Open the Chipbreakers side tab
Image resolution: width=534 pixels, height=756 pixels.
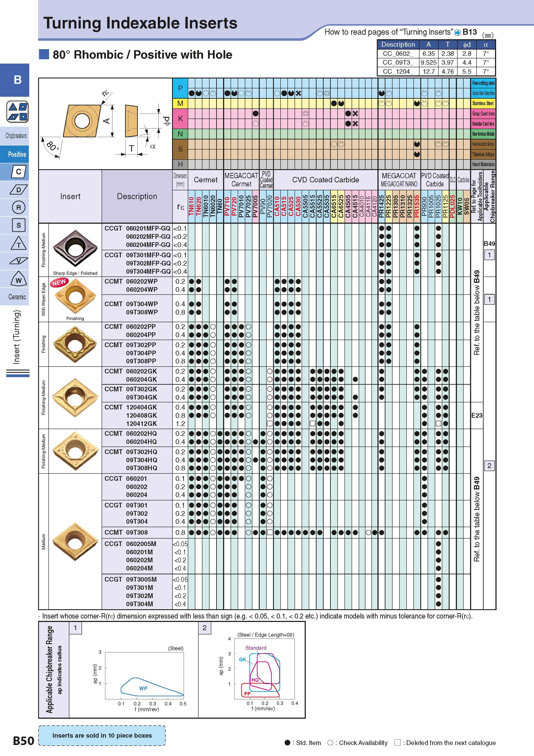(x=14, y=136)
